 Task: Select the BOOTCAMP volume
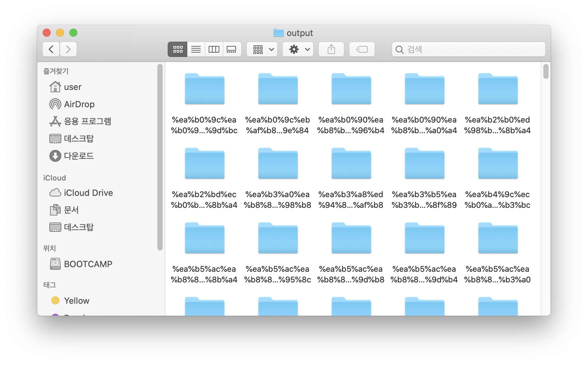click(88, 264)
